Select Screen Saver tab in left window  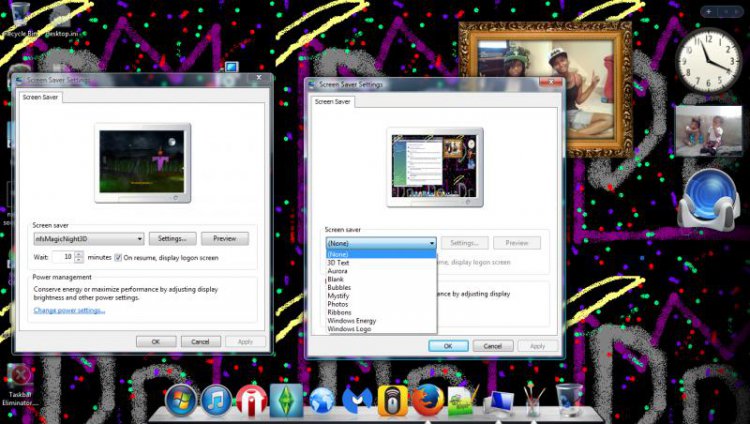click(40, 97)
